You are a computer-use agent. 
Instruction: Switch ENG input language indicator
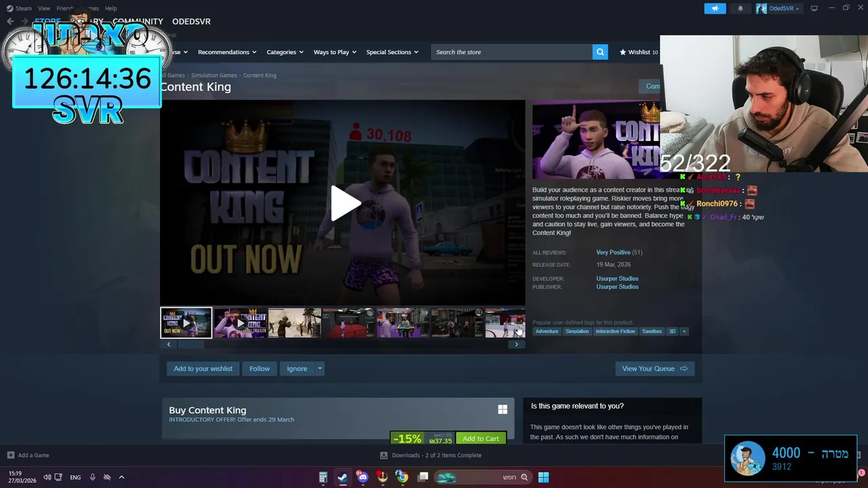coord(75,477)
